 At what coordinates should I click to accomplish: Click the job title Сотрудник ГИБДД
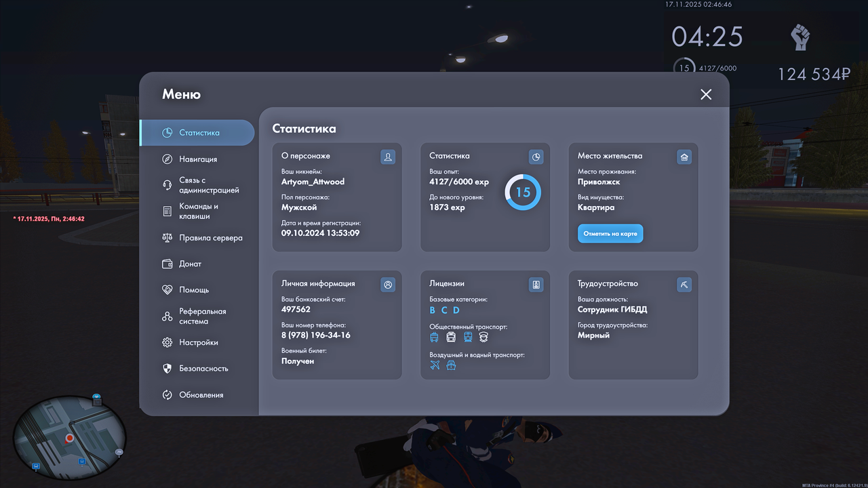[x=612, y=310]
